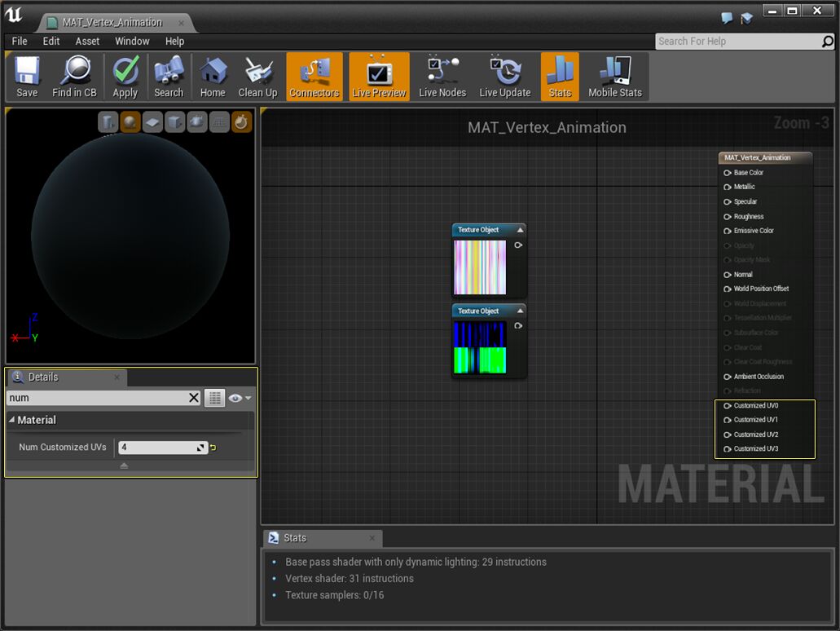
Task: Open the Search toolbar icon
Action: point(169,76)
